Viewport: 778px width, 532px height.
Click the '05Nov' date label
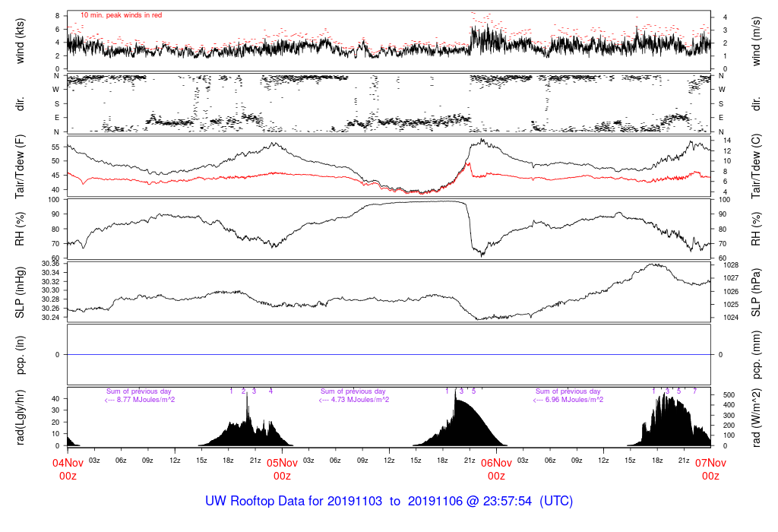pyautogui.click(x=283, y=463)
